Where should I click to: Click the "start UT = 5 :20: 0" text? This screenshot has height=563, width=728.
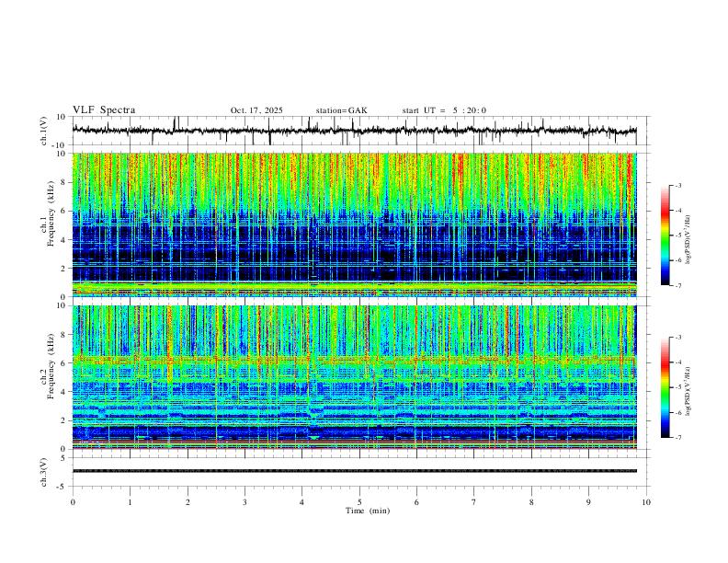click(444, 110)
